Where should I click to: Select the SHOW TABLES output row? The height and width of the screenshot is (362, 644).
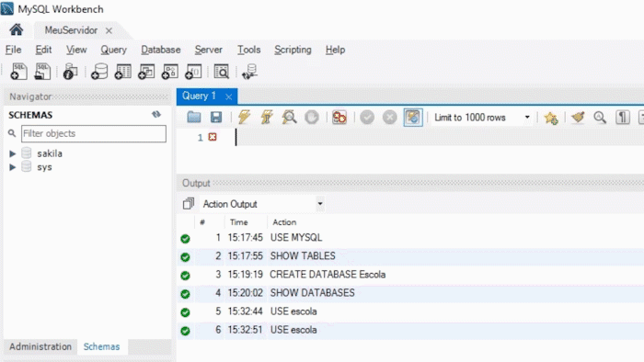(410, 256)
